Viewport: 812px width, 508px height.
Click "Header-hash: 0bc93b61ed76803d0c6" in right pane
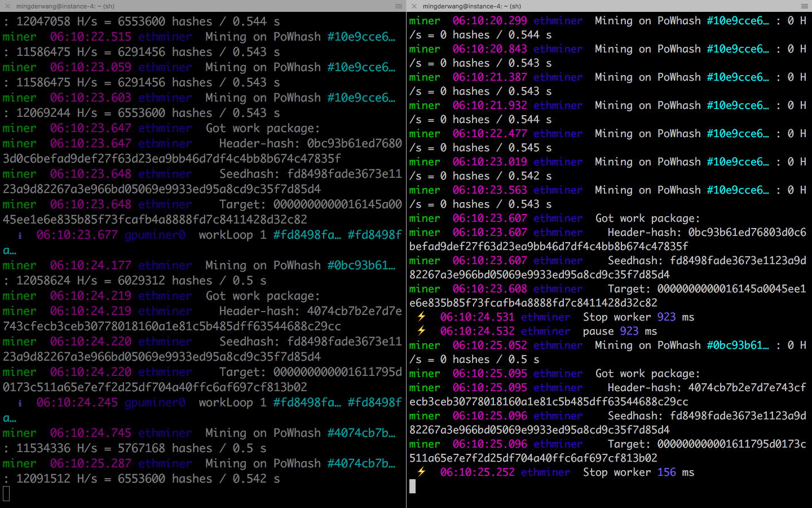707,233
